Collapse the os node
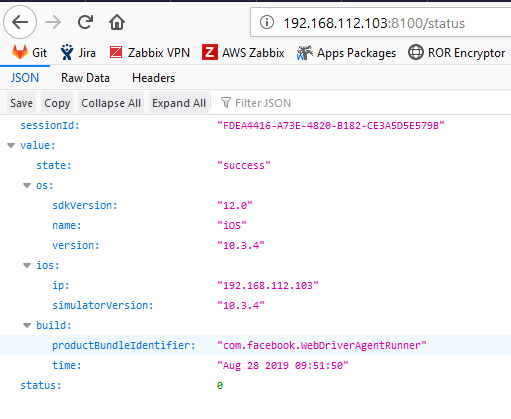The height and width of the screenshot is (419, 511). (x=27, y=186)
